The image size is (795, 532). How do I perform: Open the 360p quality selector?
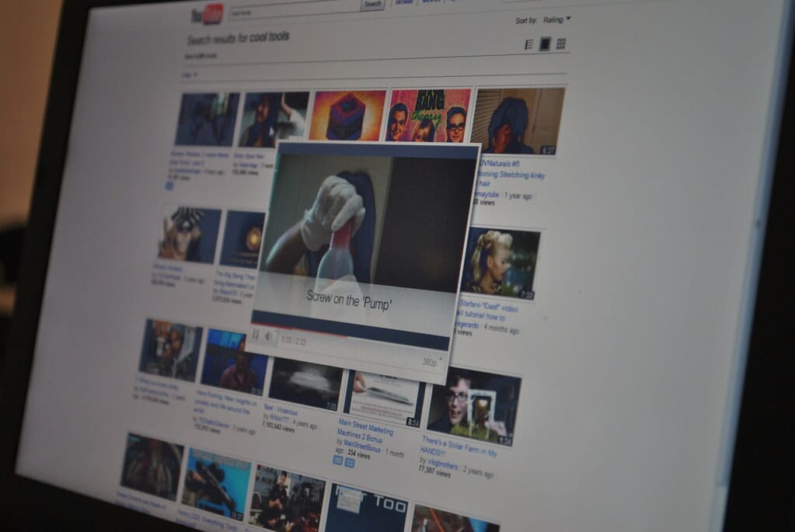431,362
